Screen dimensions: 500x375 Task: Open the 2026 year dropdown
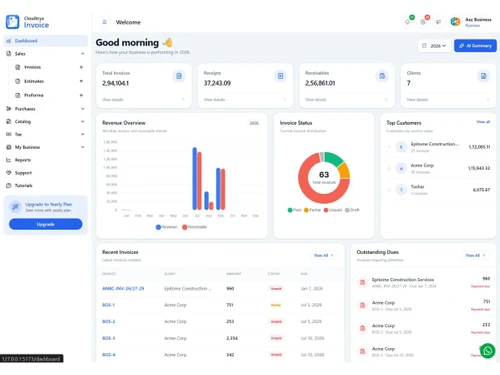point(434,46)
